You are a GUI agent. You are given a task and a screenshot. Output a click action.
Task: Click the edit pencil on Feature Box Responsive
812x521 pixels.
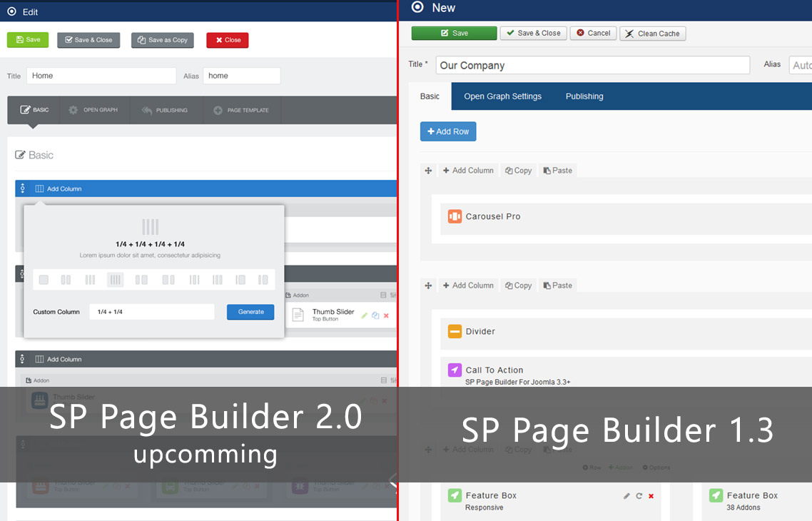626,496
